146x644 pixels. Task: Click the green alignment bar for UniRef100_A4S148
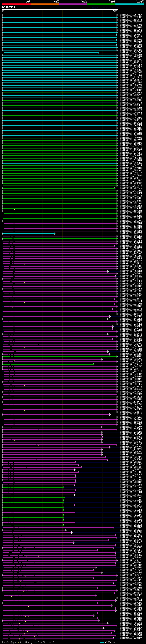pos(60,93)
